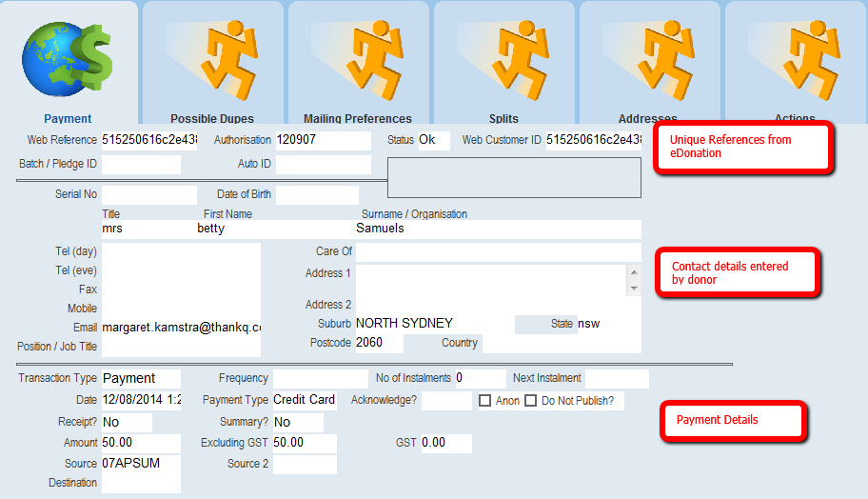868x499 pixels.
Task: Click the Surname field containing Samuels
Action: tap(497, 229)
